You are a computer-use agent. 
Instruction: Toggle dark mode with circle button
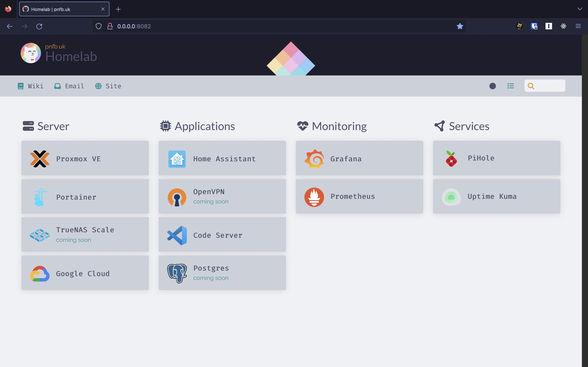tap(492, 86)
